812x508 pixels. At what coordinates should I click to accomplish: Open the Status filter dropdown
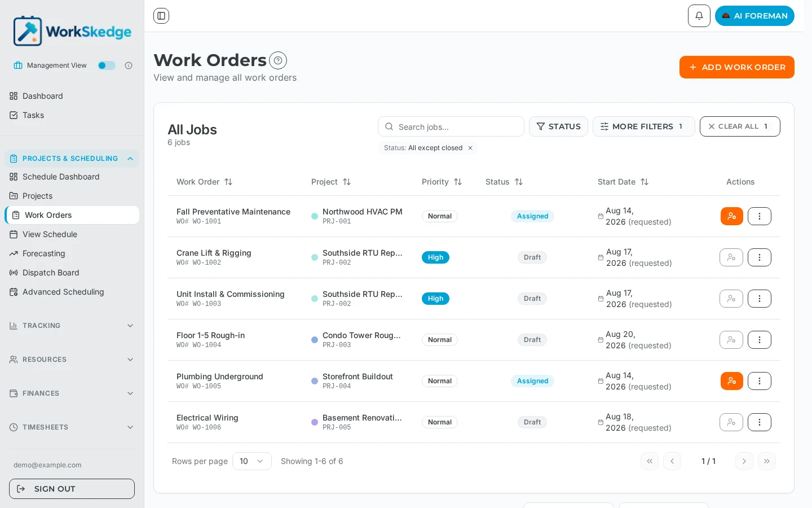coord(558,126)
